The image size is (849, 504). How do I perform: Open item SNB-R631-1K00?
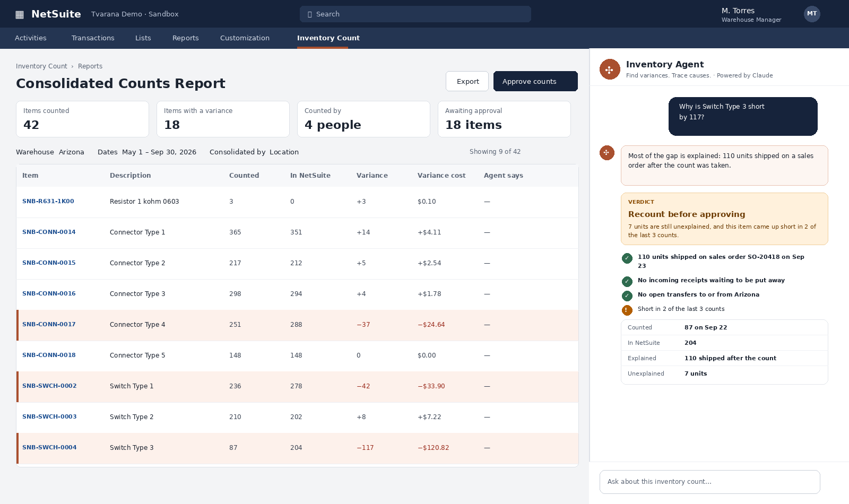point(48,202)
